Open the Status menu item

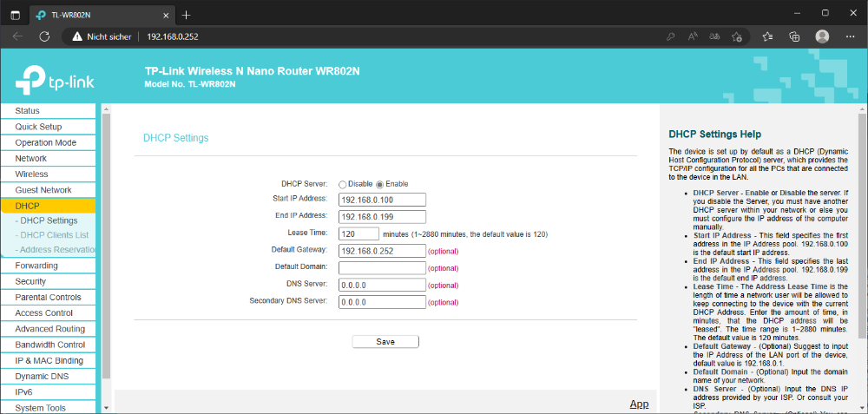coord(48,111)
